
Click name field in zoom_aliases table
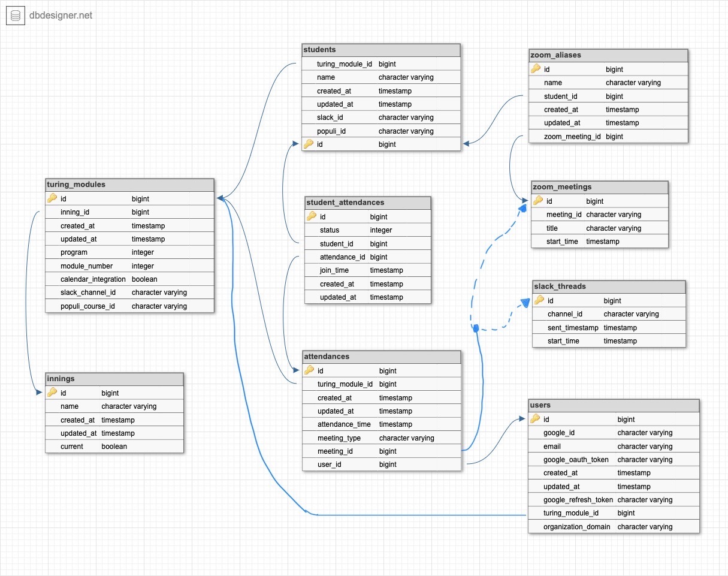pyautogui.click(x=608, y=82)
